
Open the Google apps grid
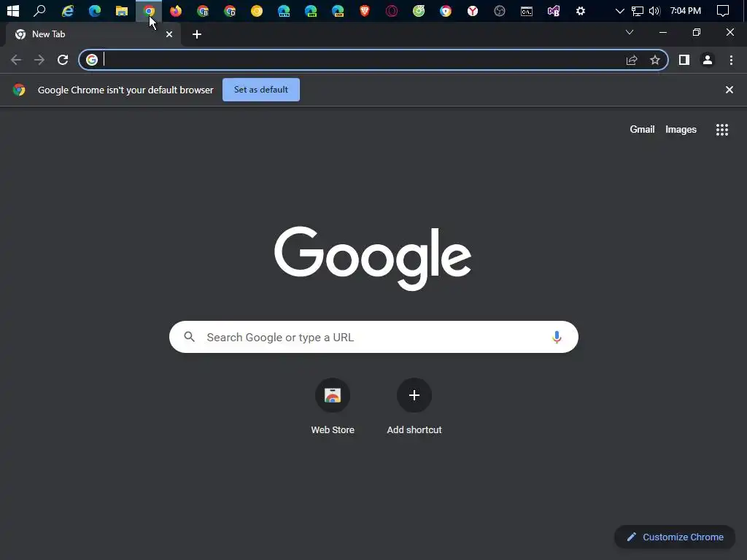click(x=721, y=130)
